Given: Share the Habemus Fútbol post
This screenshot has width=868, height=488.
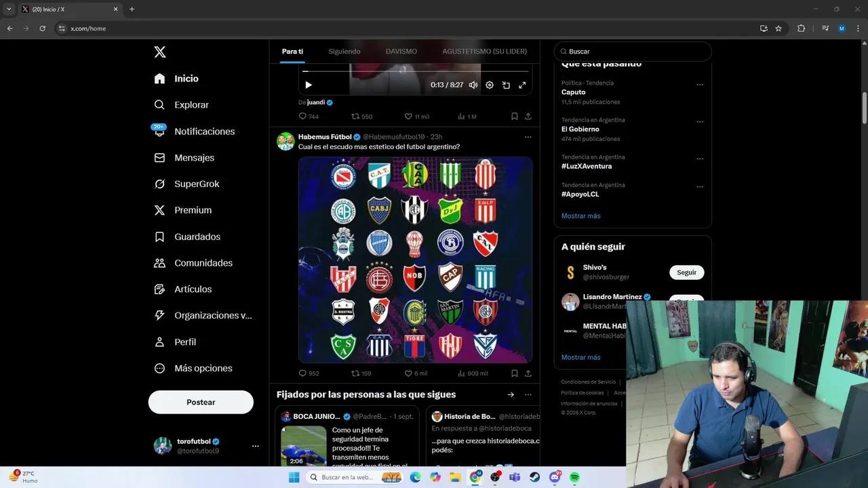Looking at the screenshot, I should pos(528,373).
